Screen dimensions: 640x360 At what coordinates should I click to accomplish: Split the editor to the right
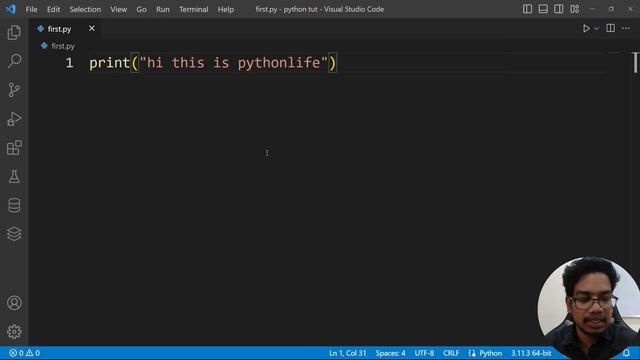[611, 28]
